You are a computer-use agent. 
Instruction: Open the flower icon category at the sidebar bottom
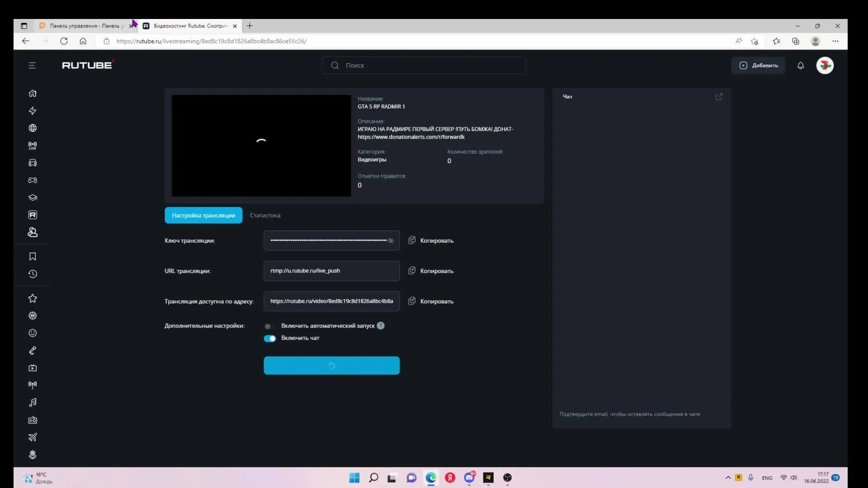pos(33,455)
